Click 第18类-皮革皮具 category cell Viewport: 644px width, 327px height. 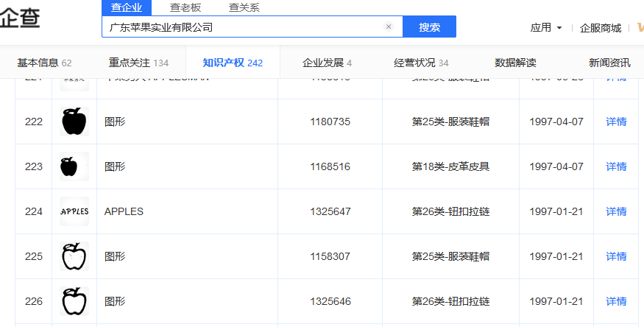[450, 166]
